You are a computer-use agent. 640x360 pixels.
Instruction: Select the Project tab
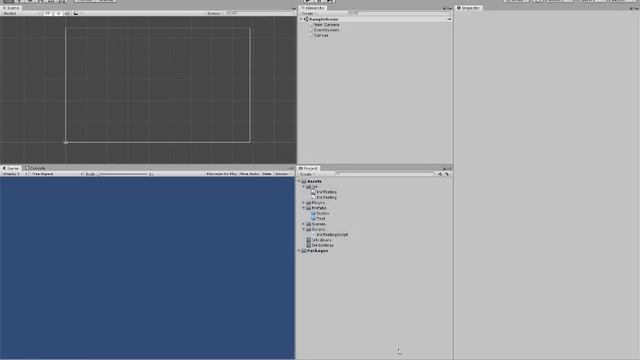[308, 168]
